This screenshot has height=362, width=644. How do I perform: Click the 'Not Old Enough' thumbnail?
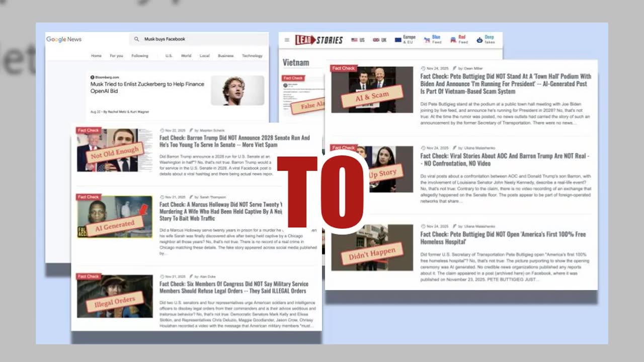pyautogui.click(x=115, y=150)
